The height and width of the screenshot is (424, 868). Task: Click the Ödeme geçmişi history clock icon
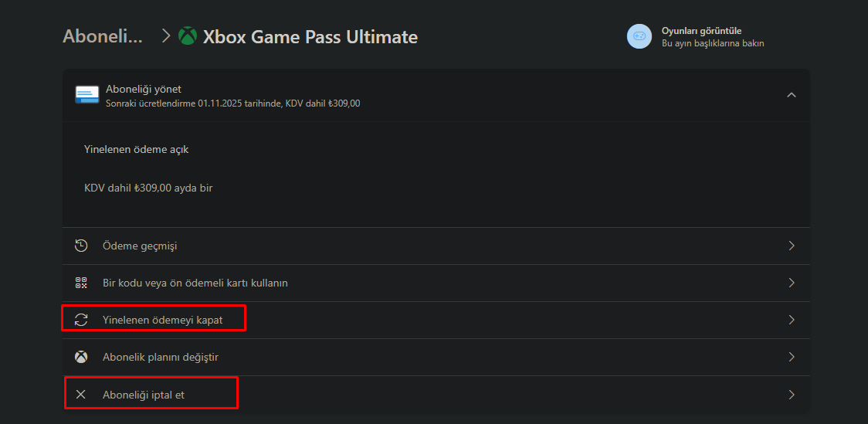(81, 246)
